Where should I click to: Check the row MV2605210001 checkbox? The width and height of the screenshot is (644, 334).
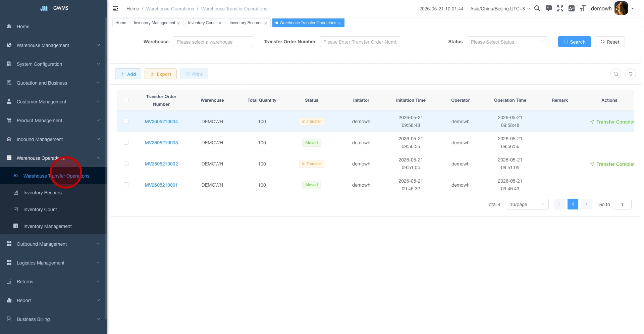[126, 185]
